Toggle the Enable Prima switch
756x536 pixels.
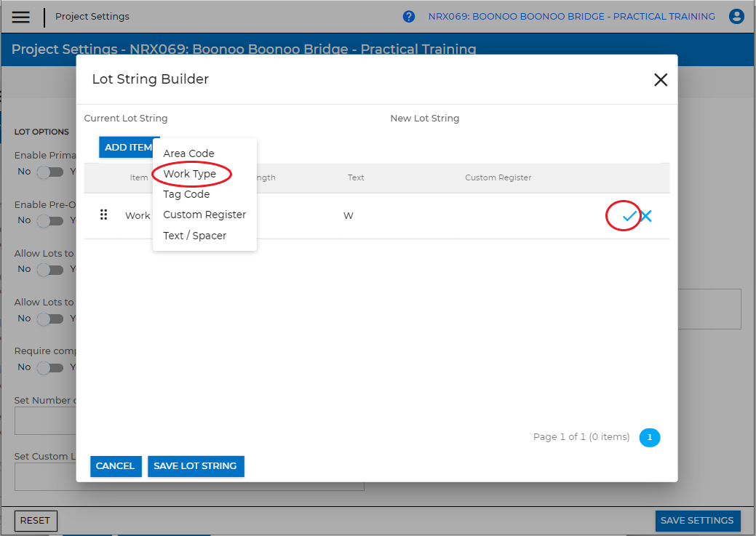(x=50, y=172)
